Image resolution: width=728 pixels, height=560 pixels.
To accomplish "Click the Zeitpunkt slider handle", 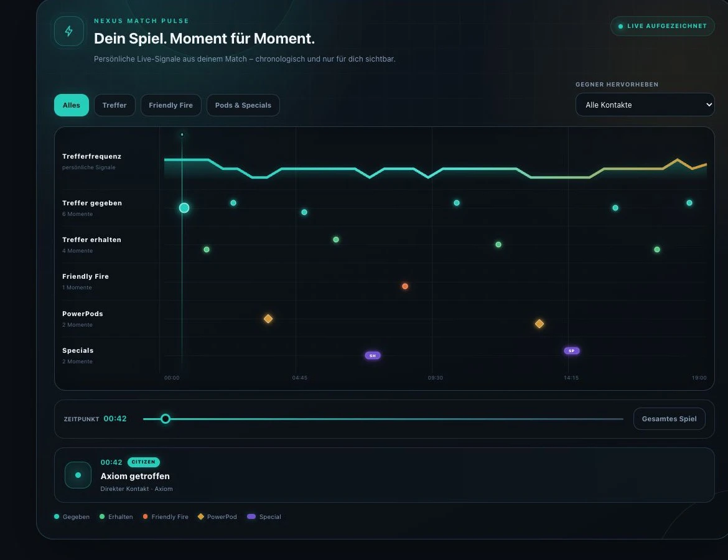I will [166, 419].
